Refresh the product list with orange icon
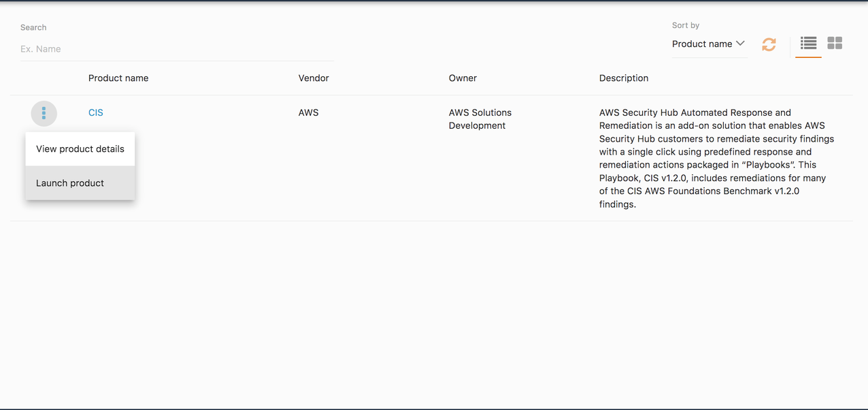This screenshot has height=410, width=868. (769, 44)
